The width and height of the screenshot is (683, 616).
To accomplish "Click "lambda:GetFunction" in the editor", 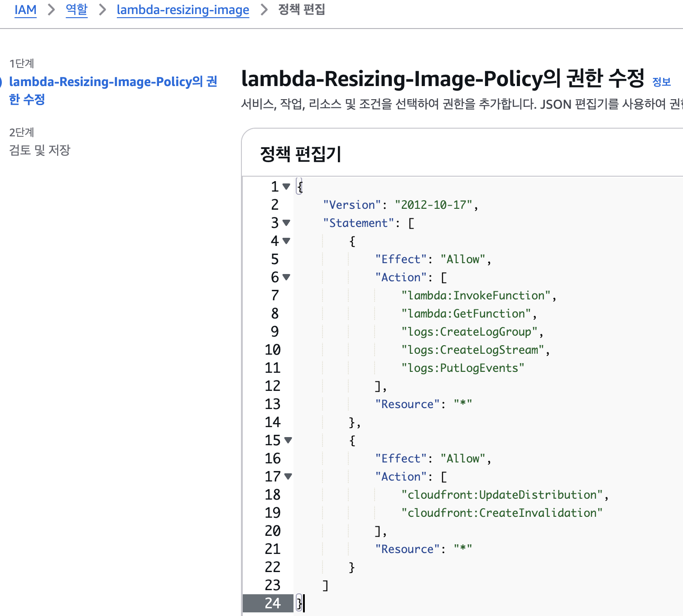I will [466, 313].
